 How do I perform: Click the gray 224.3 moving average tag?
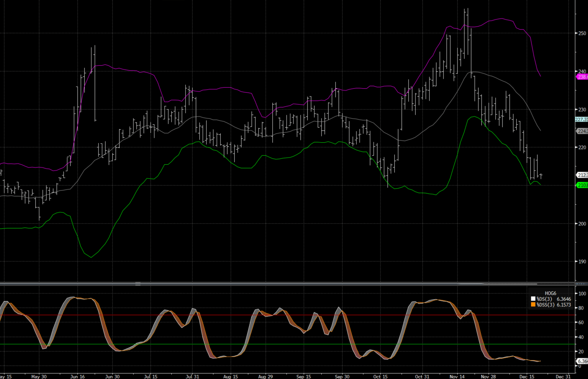click(x=582, y=131)
